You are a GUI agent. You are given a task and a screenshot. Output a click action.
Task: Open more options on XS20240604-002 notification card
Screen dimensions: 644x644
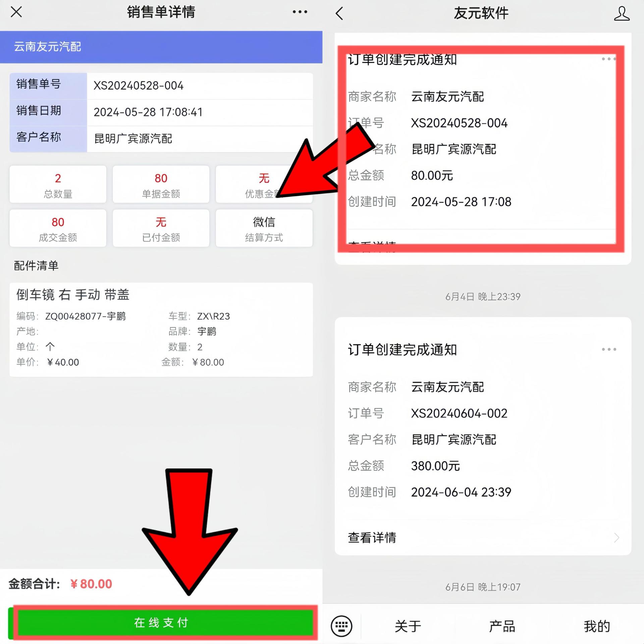pos(609,349)
